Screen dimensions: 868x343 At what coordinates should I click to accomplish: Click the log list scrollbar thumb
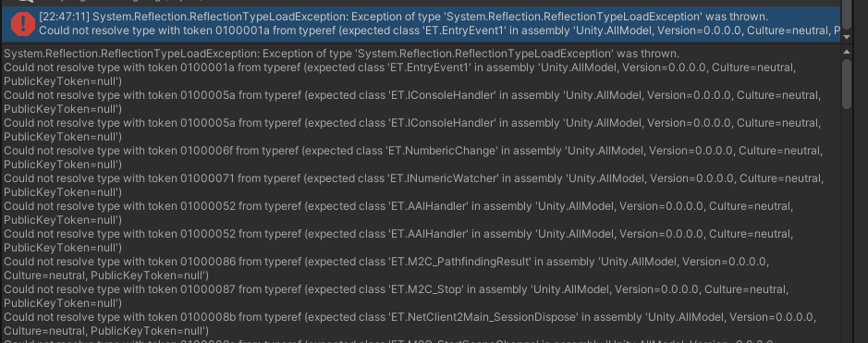point(846,16)
